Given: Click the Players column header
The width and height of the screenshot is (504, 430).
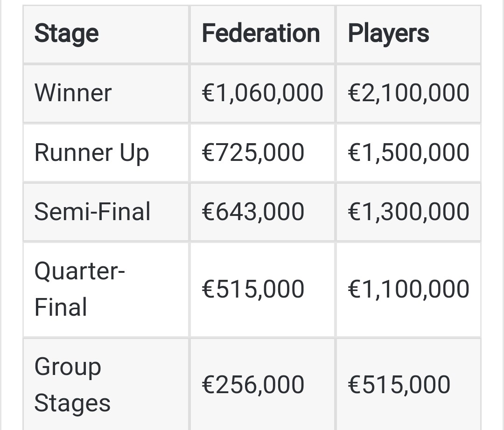Looking at the screenshot, I should pos(388,34).
